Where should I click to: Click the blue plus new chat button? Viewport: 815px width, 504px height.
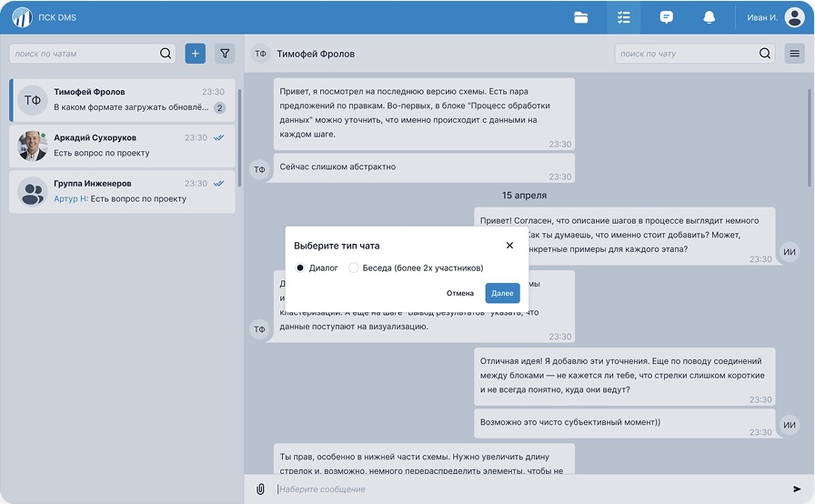(x=195, y=54)
